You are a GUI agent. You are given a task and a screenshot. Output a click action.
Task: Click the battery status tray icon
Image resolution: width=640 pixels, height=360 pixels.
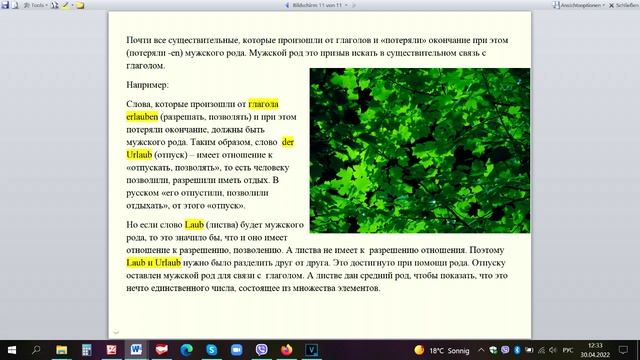[x=529, y=350]
